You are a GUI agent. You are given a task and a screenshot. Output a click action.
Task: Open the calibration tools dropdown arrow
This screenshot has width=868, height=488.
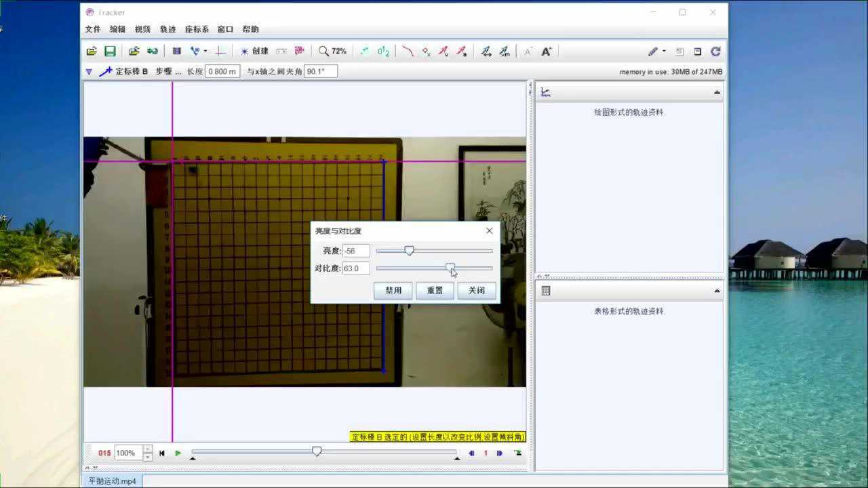point(205,52)
